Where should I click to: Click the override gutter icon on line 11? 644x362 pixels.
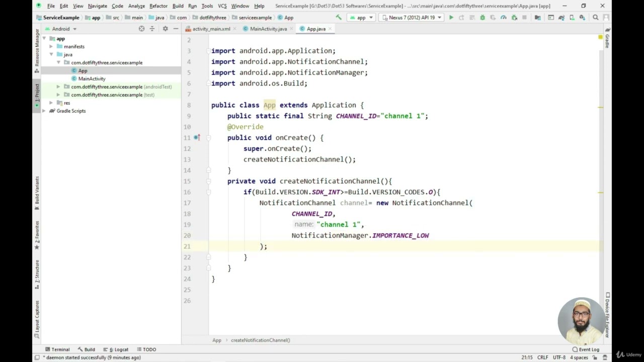197,138
